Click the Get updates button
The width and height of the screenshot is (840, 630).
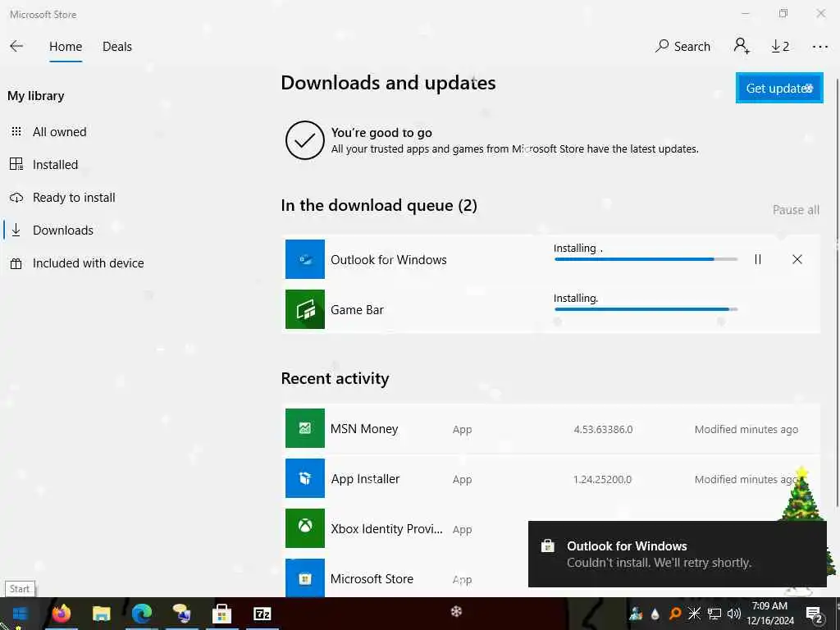[x=779, y=88]
